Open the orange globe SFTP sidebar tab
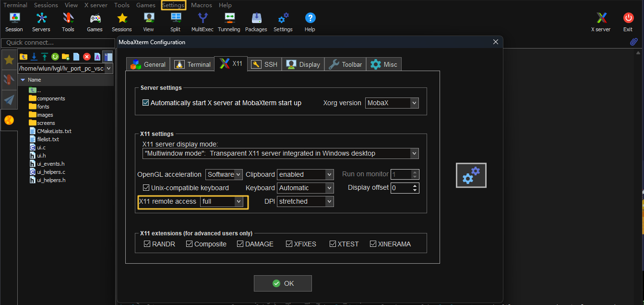Image resolution: width=644 pixels, height=305 pixels. [9, 120]
